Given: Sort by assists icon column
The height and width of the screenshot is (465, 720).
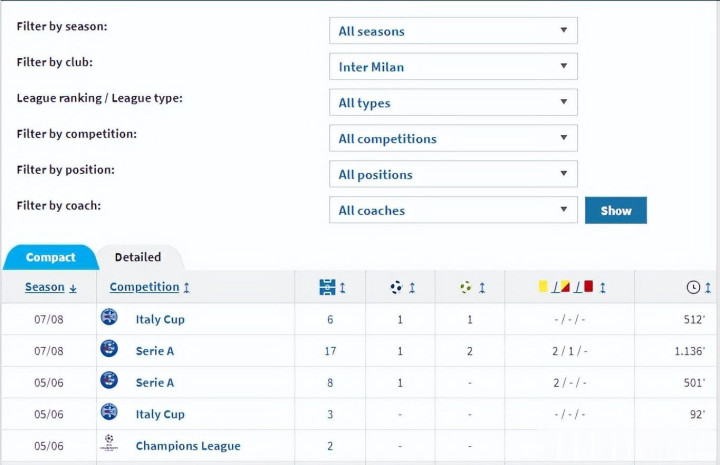Looking at the screenshot, I should click(466, 288).
